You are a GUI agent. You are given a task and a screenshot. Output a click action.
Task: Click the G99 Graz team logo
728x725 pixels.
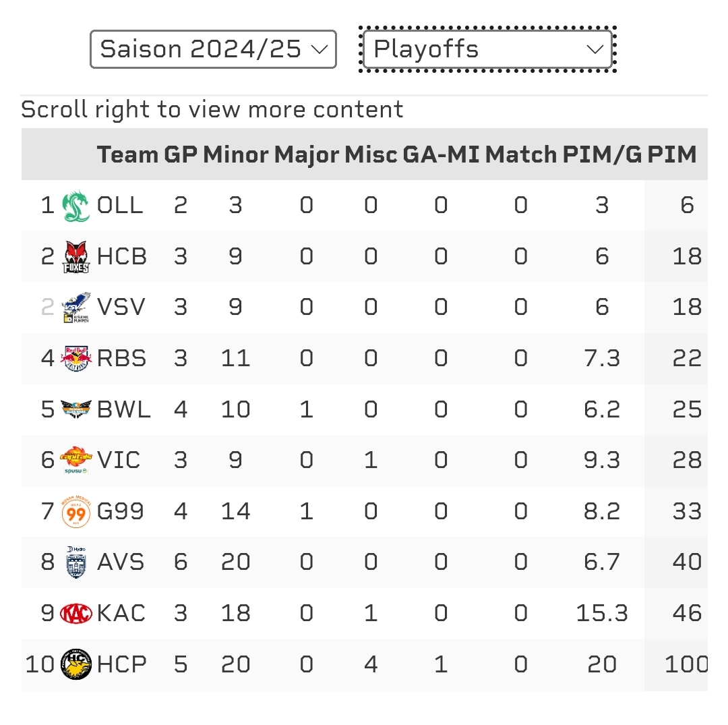(75, 511)
